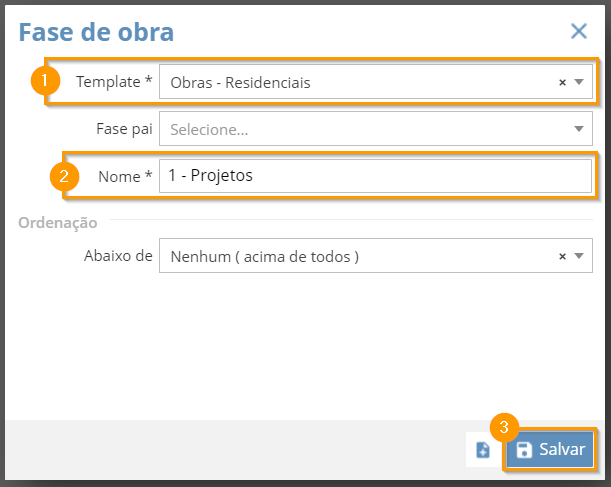Screen dimensions: 611x487
Task: Clear the Abaixo de selection
Action: (x=562, y=256)
